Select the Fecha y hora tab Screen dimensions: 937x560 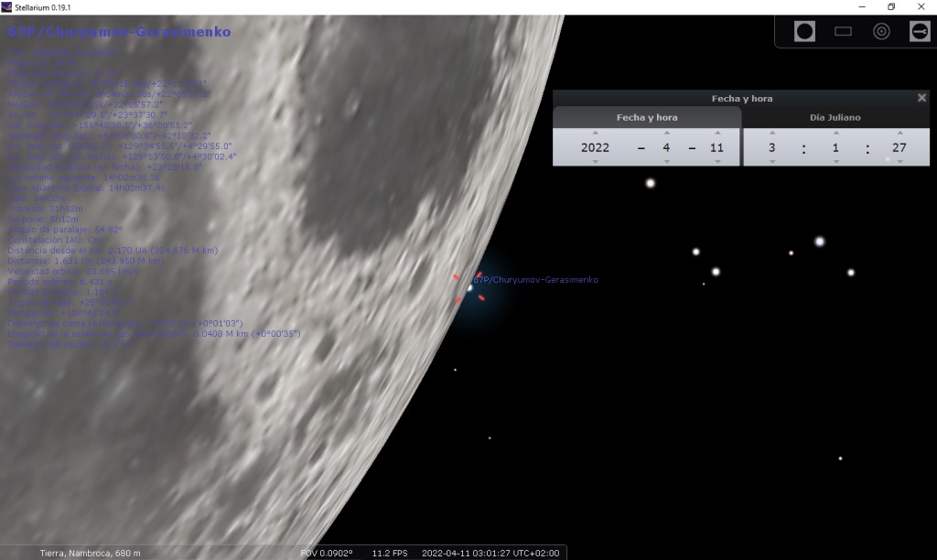coord(647,117)
